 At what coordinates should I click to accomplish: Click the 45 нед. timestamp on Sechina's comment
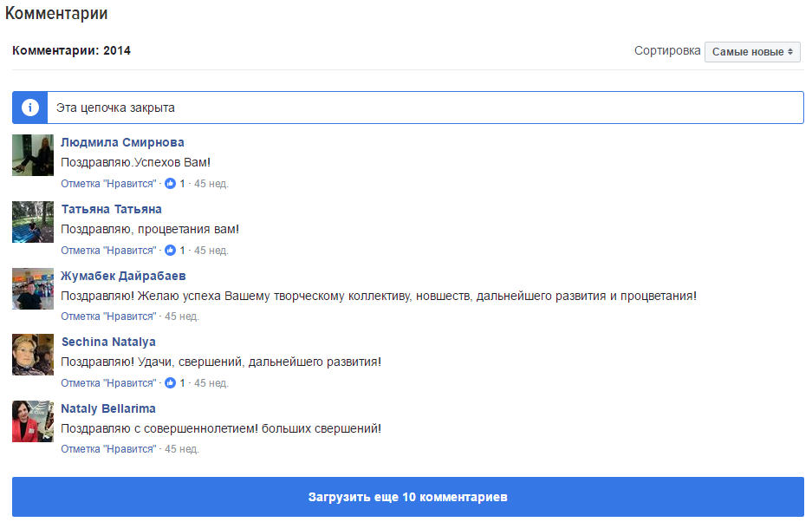tap(211, 383)
